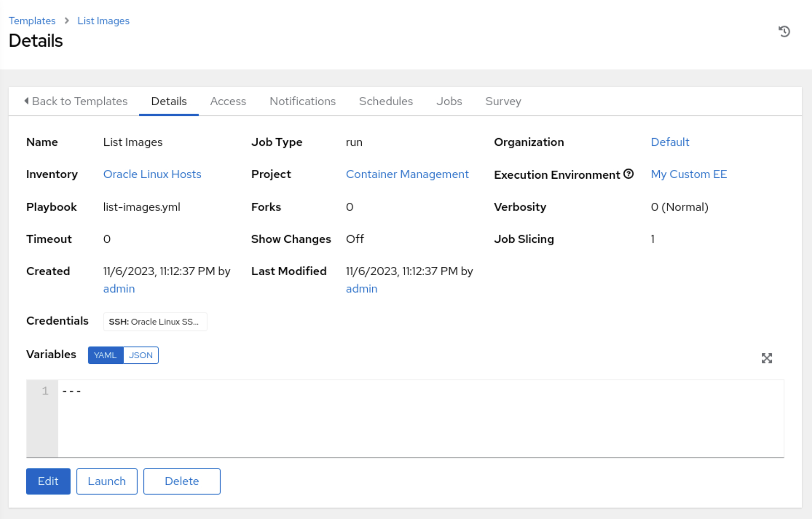Click the Job Slicing value 1
This screenshot has height=519, width=812.
(x=653, y=239)
